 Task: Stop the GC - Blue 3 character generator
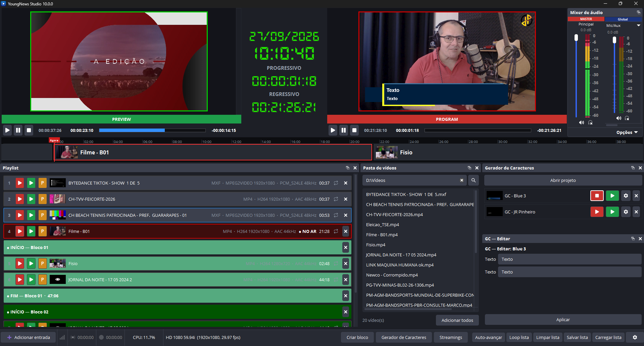tap(597, 196)
